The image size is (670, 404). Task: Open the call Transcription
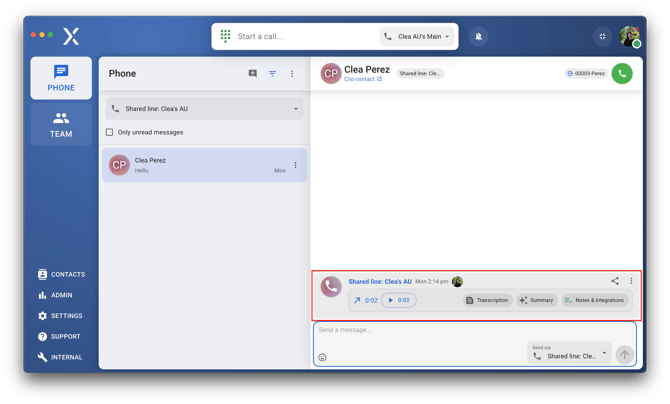(487, 300)
